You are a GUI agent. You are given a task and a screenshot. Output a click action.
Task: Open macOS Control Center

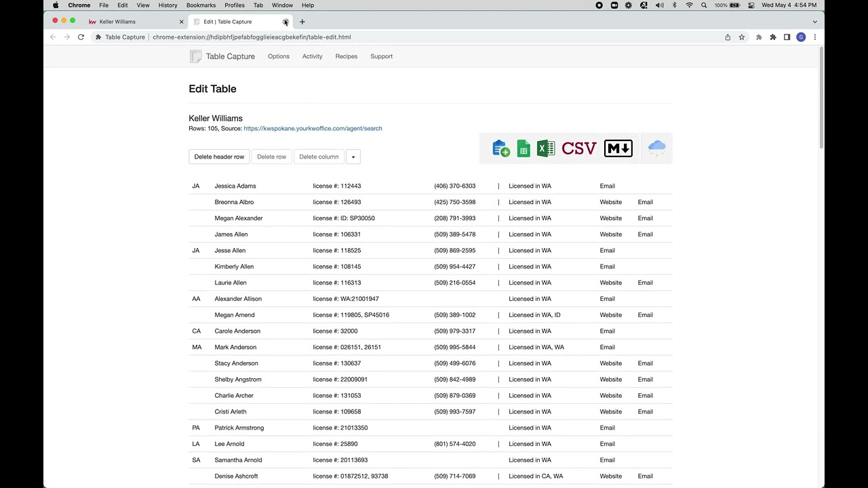coord(751,5)
